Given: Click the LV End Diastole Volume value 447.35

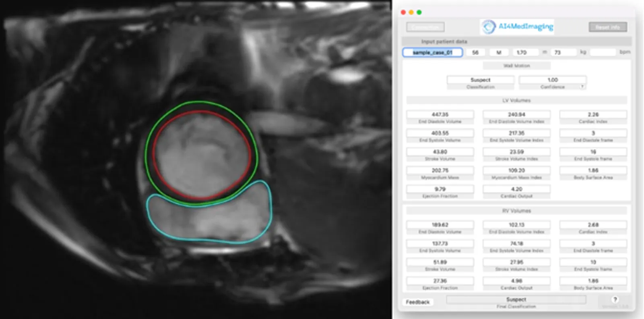Looking at the screenshot, I should coord(440,114).
